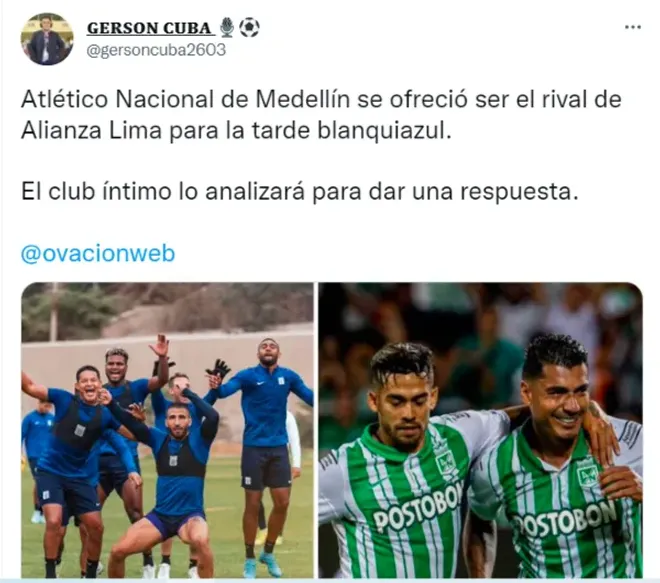Click Postobon logo on bearded player's jersey
660x583 pixels.
click(418, 507)
